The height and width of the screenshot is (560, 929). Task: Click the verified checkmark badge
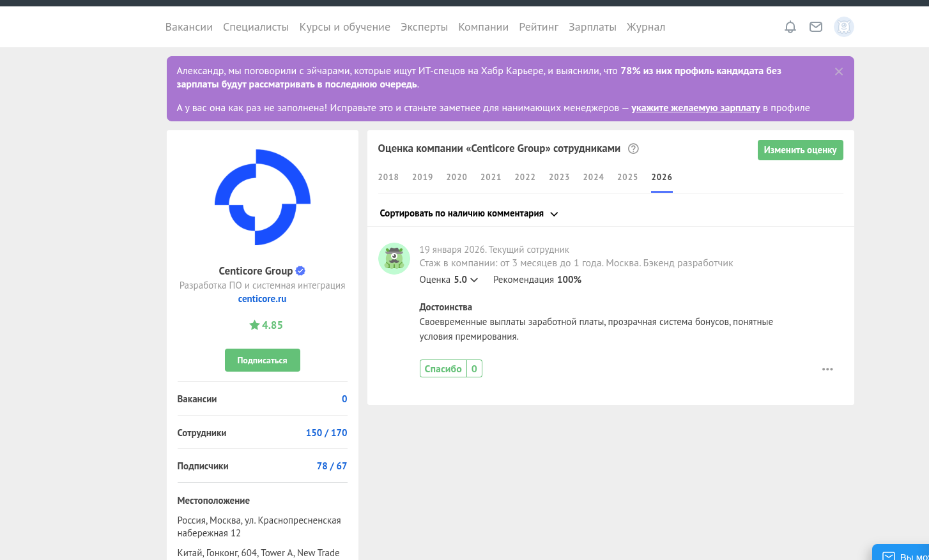pos(300,271)
